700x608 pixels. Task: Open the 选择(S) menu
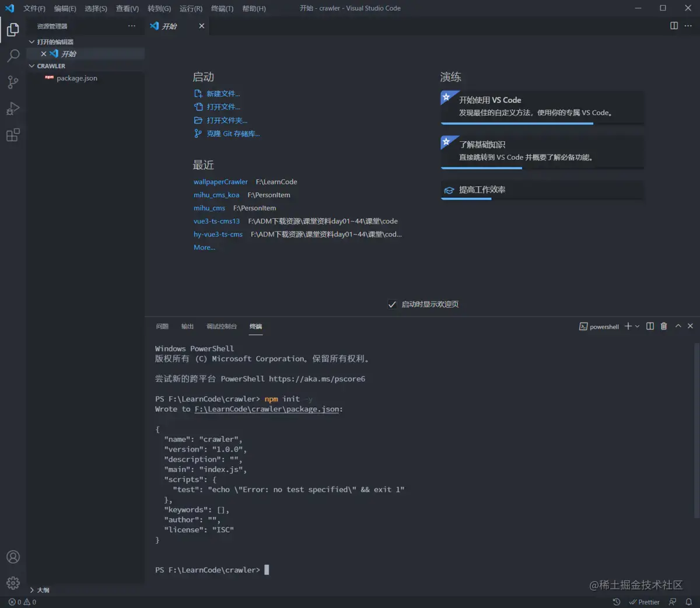point(96,9)
